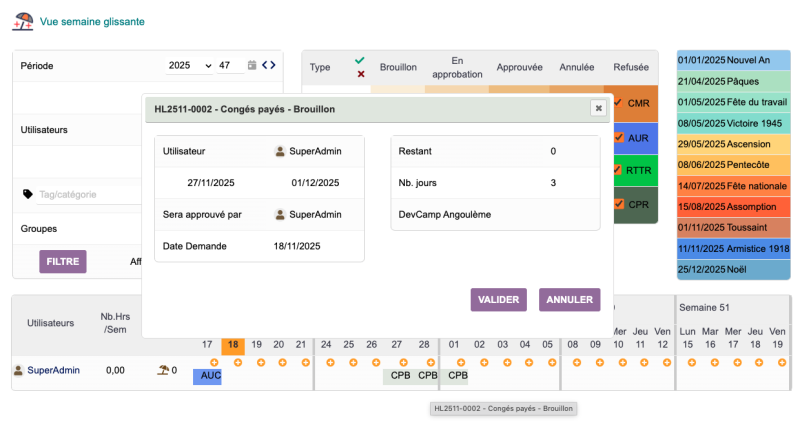Close the Congés payés dialog

click(x=598, y=108)
